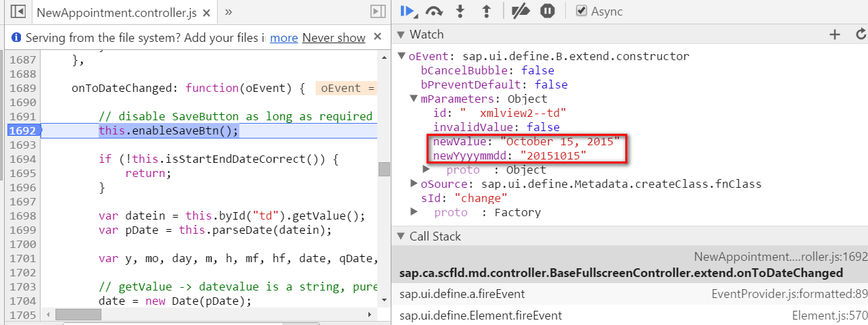Image resolution: width=868 pixels, height=325 pixels.
Task: Collapse the Call Stack section
Action: 400,236
